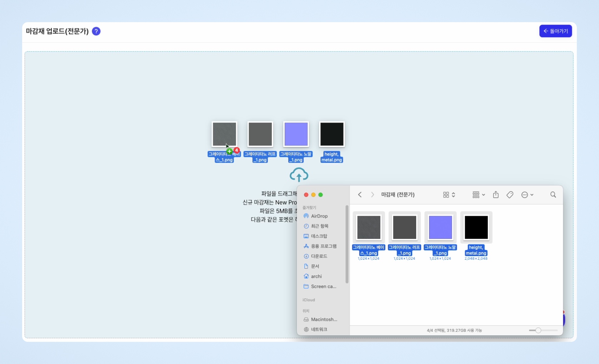
Task: Click the 4/4 선택됨 status bar text
Action: click(x=454, y=330)
